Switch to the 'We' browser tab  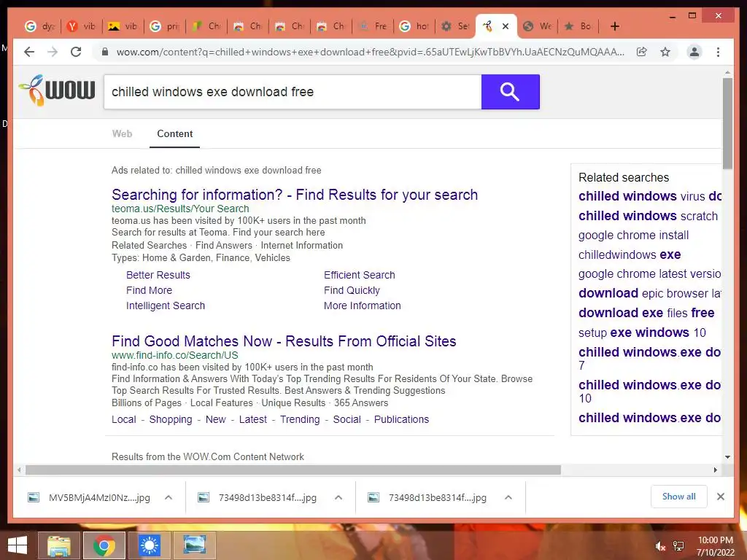[x=538, y=26]
